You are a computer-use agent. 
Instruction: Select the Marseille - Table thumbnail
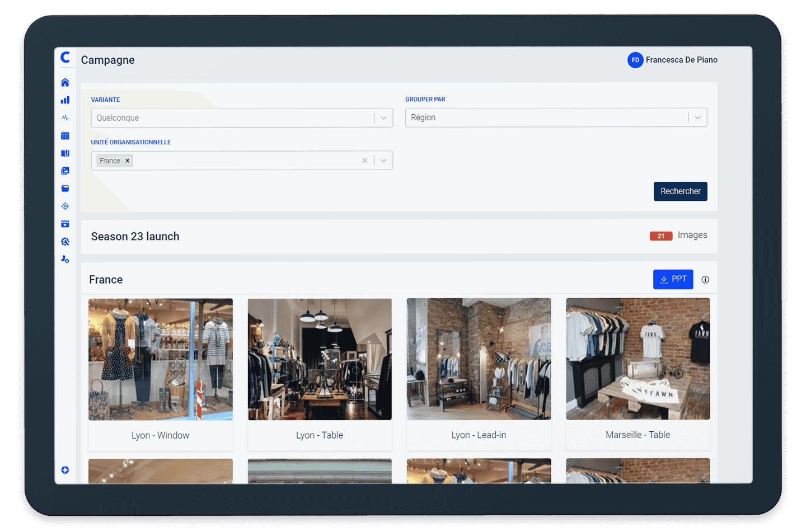click(638, 359)
